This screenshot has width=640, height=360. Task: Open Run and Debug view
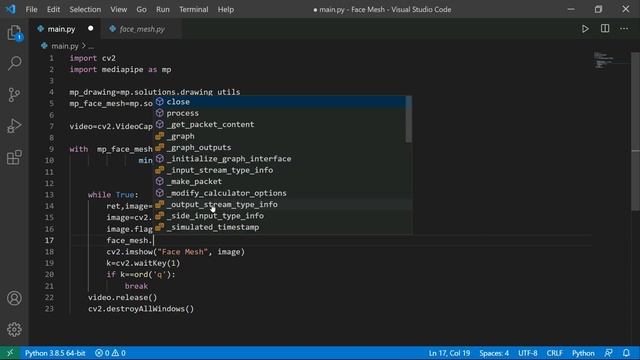(x=14, y=126)
